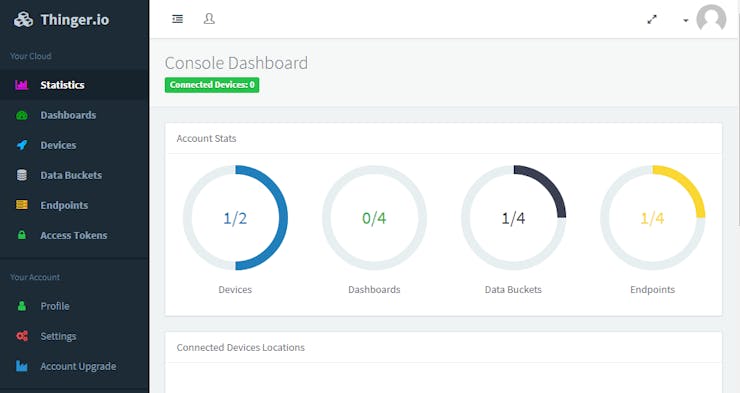Click the Dashboards label under the 0/4 ring
This screenshot has height=393, width=740.
(374, 290)
